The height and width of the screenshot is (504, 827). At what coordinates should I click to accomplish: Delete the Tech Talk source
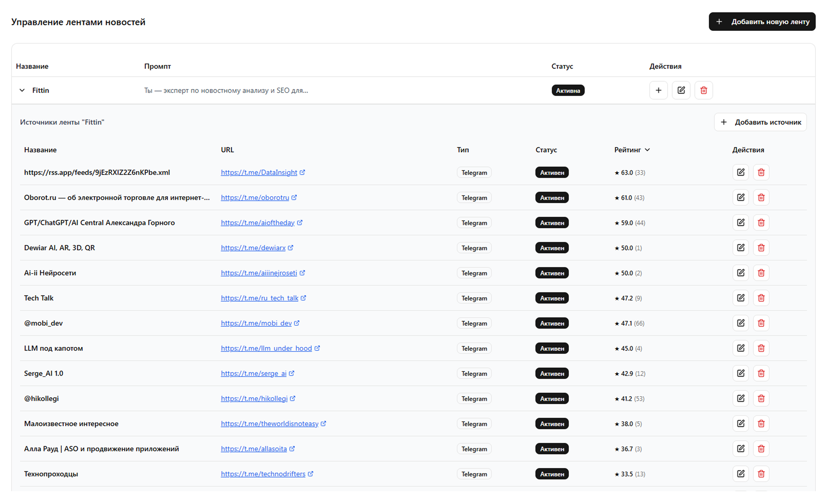pyautogui.click(x=761, y=298)
